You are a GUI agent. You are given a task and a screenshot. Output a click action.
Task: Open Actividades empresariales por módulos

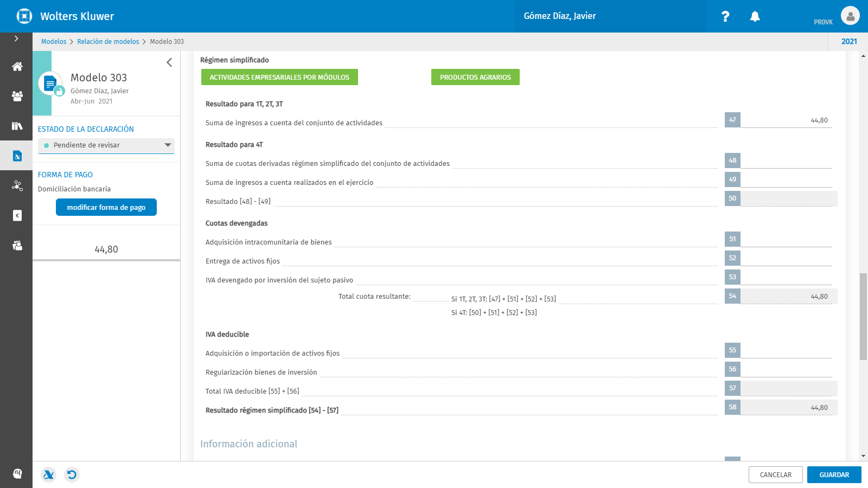tap(279, 77)
